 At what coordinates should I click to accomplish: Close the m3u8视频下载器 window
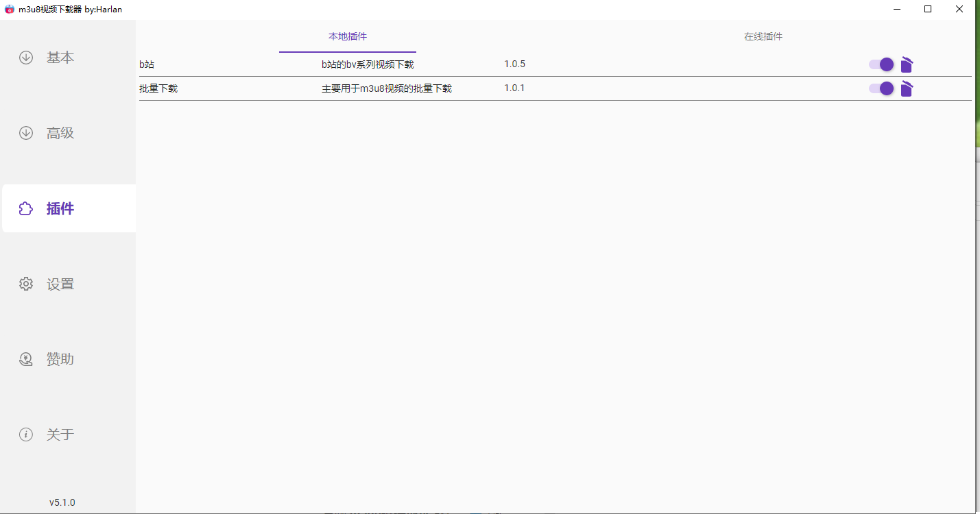click(x=959, y=9)
